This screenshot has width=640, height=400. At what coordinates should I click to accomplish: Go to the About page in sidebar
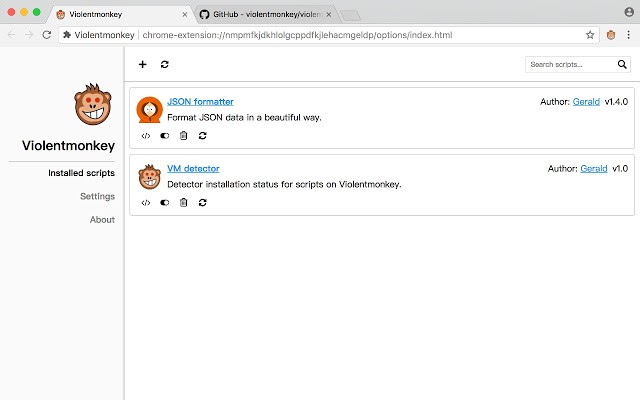point(101,219)
